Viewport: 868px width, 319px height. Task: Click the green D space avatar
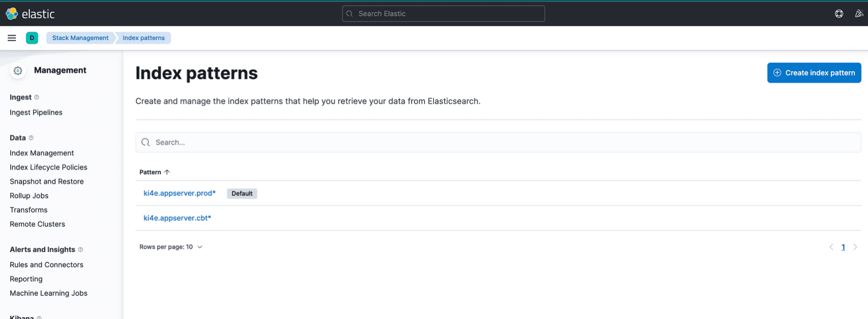tap(32, 38)
